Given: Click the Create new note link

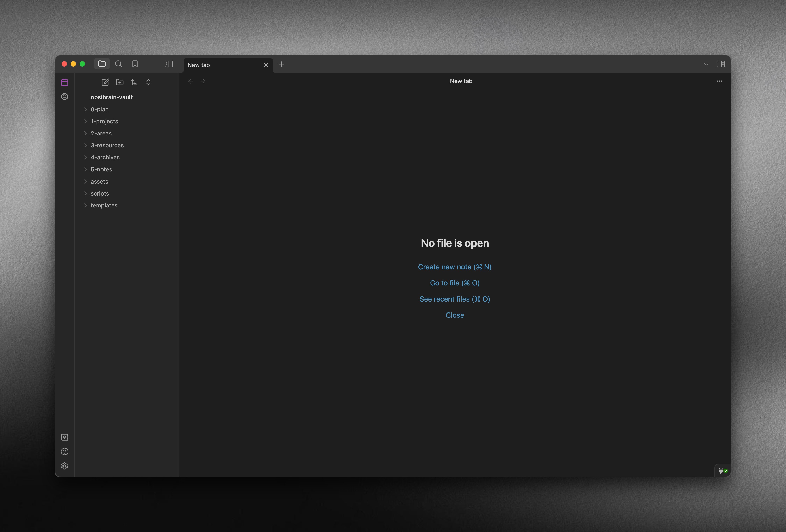Looking at the screenshot, I should point(454,267).
